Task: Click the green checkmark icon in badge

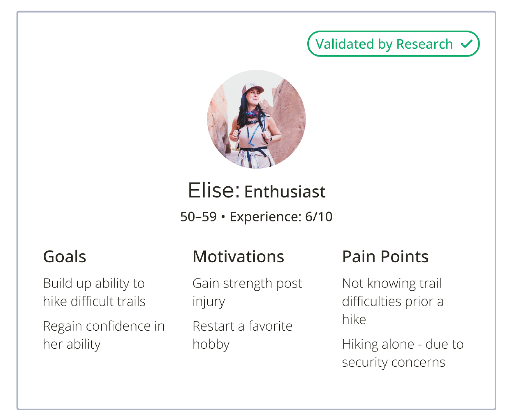Action: 467,44
